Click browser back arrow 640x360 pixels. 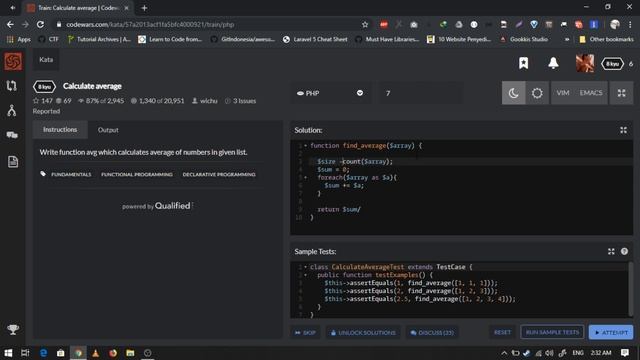[10, 24]
